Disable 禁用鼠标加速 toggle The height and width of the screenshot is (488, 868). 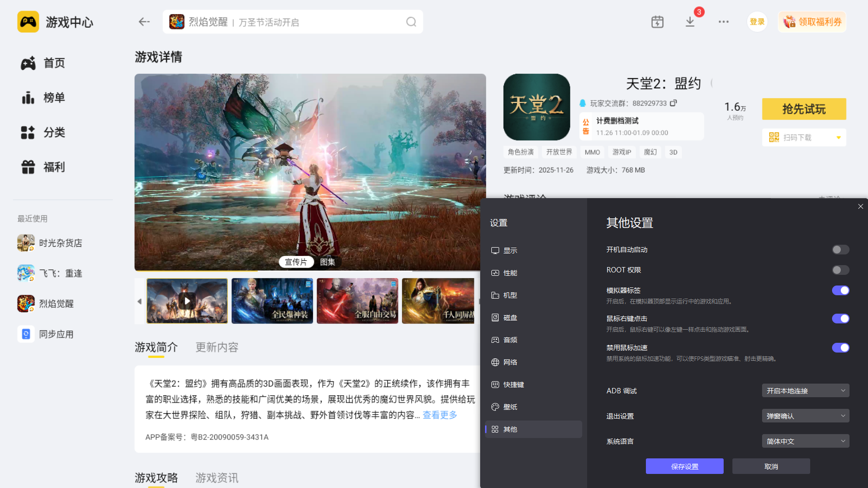[x=840, y=348]
